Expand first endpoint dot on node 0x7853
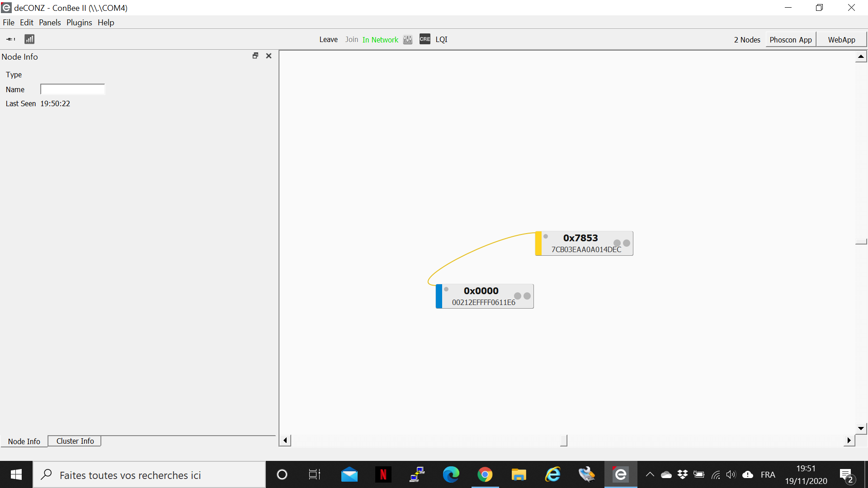Viewport: 868px width, 488px height. pos(617,243)
